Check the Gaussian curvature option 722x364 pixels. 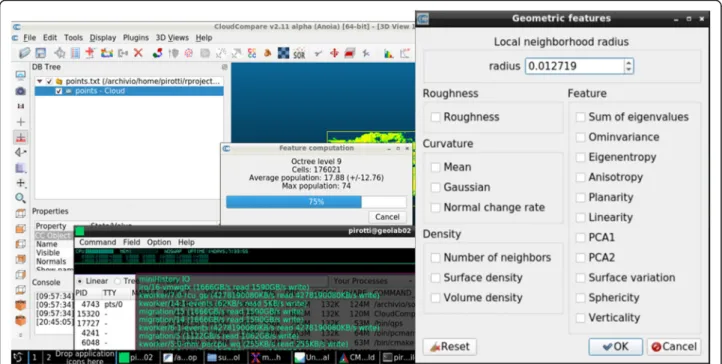click(435, 187)
